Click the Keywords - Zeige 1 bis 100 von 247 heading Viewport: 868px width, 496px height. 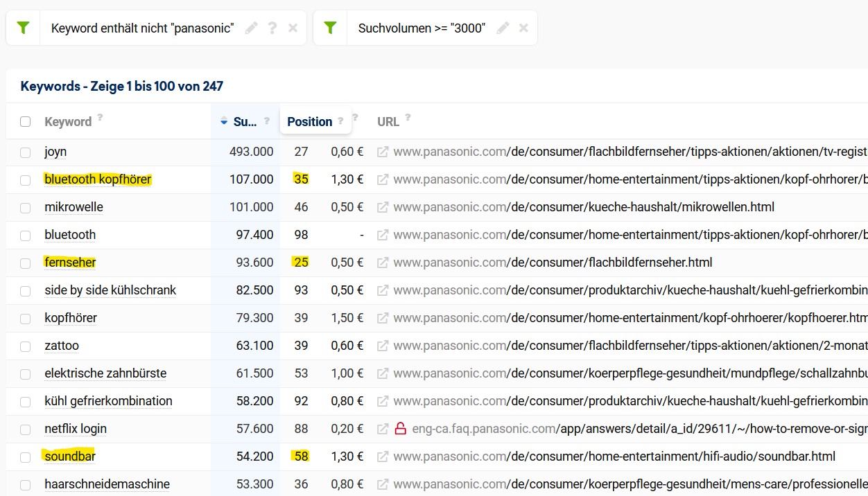122,87
